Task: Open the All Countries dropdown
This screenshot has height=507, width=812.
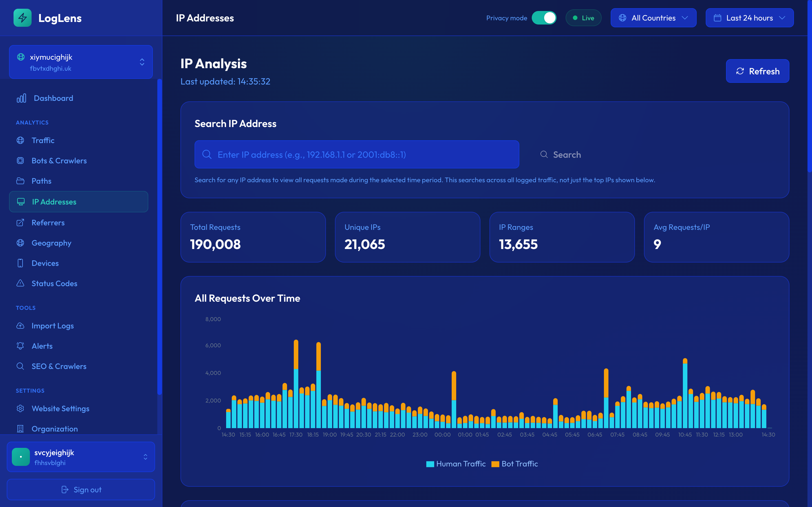Action: (653, 18)
